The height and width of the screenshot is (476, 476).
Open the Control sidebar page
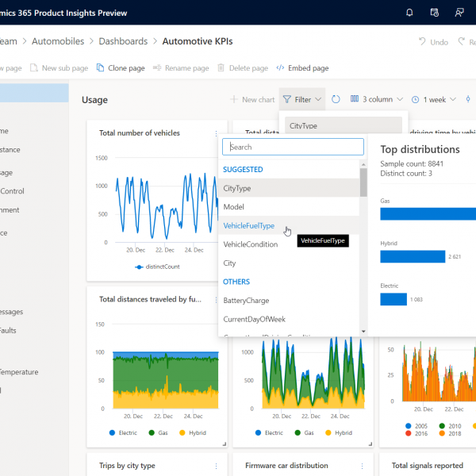tap(12, 191)
